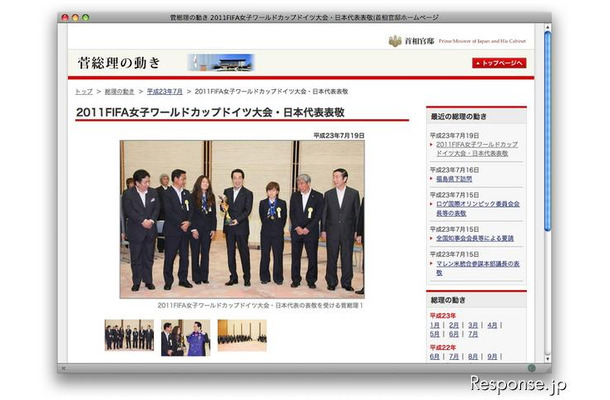Click the yellow minimize window button
610x400 pixels.
(75, 17)
